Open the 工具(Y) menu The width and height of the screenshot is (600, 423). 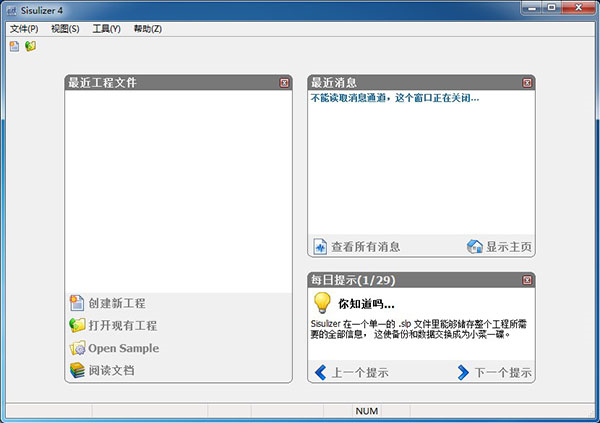(107, 29)
